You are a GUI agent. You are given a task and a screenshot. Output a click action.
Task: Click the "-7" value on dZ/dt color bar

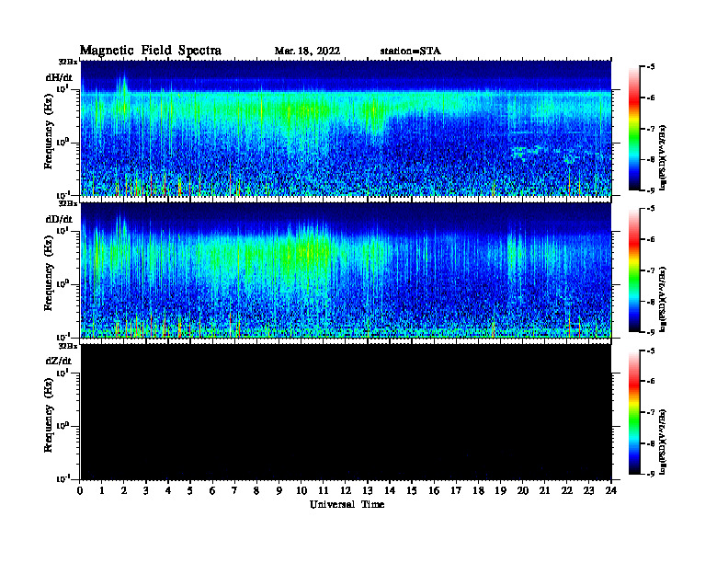(651, 412)
